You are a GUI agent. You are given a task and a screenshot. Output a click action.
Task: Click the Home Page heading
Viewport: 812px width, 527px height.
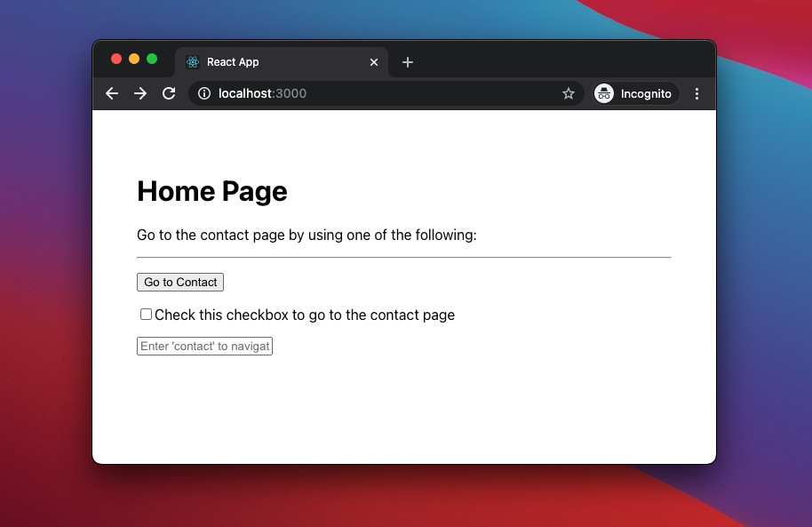(211, 191)
